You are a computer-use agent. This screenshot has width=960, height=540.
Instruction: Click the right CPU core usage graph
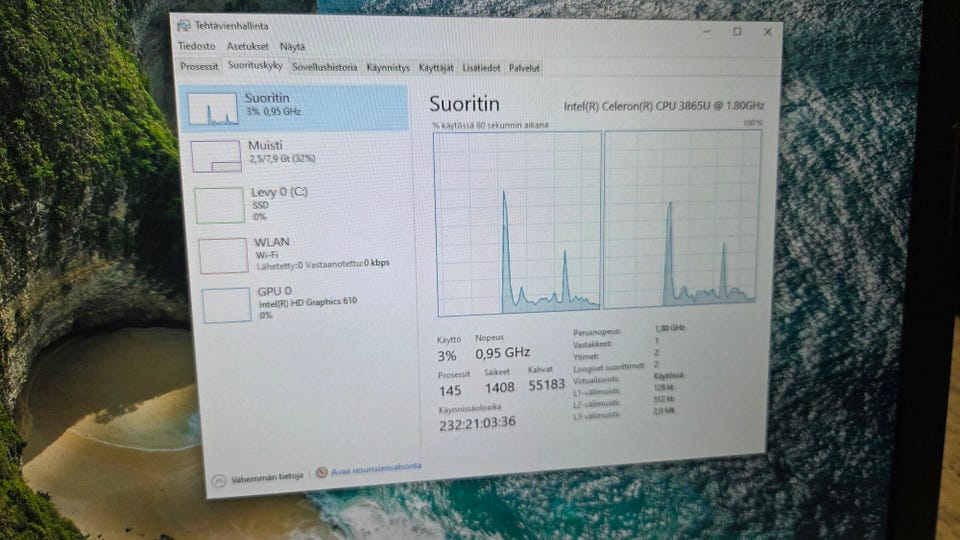point(682,217)
